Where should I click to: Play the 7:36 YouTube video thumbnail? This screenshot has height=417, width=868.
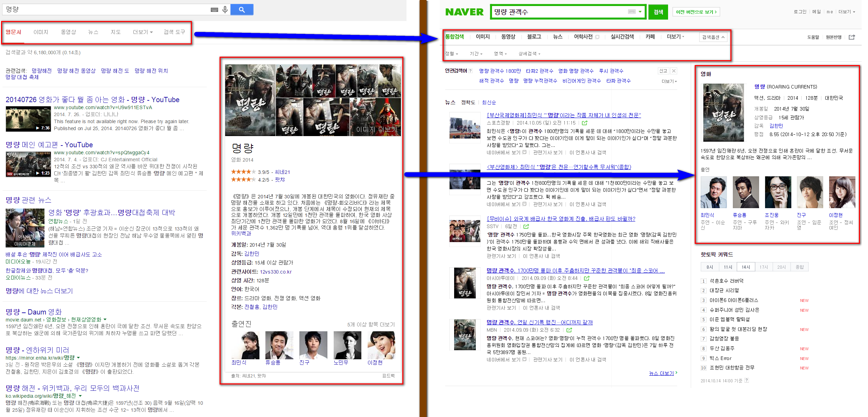[x=28, y=119]
